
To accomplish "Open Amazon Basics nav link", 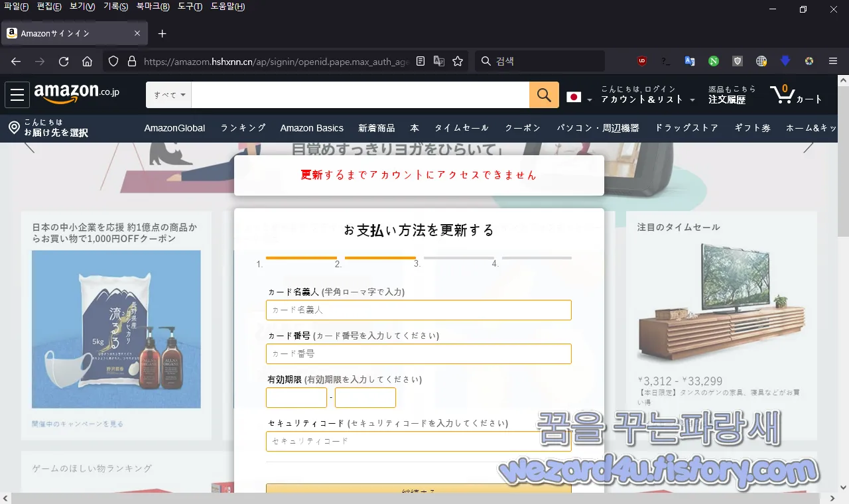I will (x=312, y=128).
